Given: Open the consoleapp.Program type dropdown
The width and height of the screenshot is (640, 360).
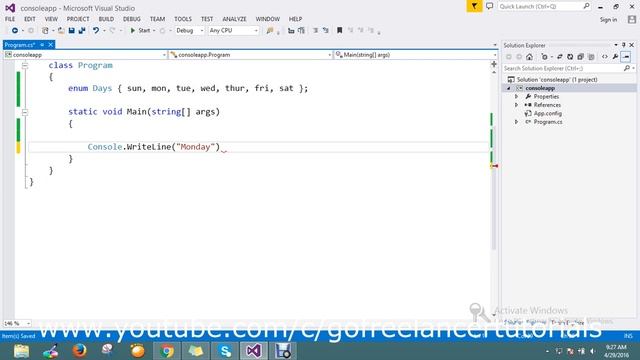Looking at the screenshot, I should coord(250,55).
